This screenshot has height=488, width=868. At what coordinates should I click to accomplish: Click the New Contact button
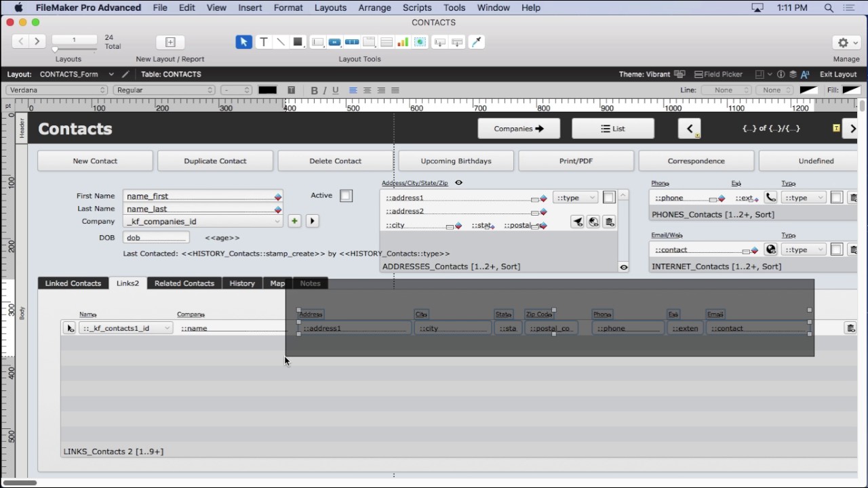[95, 161]
